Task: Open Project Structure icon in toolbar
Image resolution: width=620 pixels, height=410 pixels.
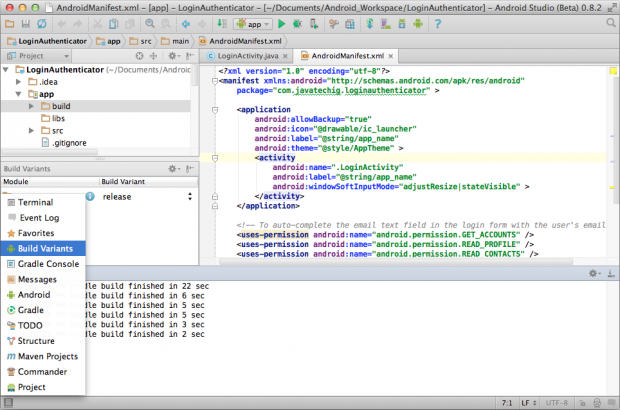Action: 350,24
